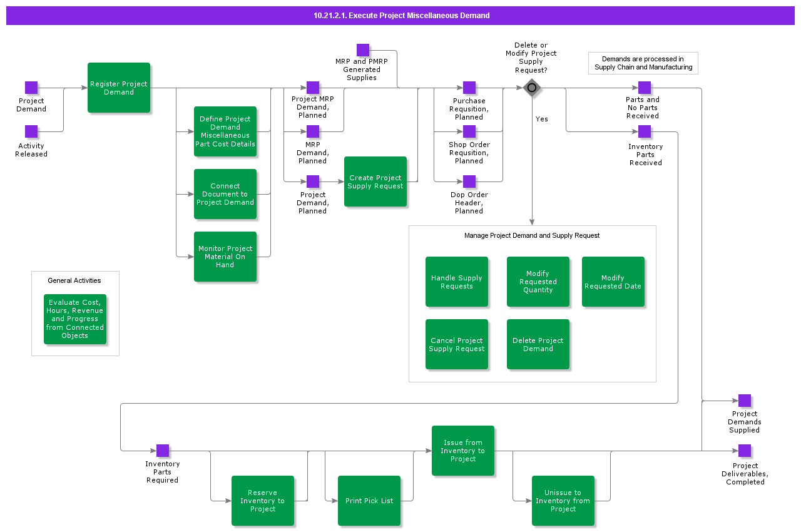The width and height of the screenshot is (801, 532).
Task: Open Monitor Project Material On Hand activity
Action: click(225, 257)
